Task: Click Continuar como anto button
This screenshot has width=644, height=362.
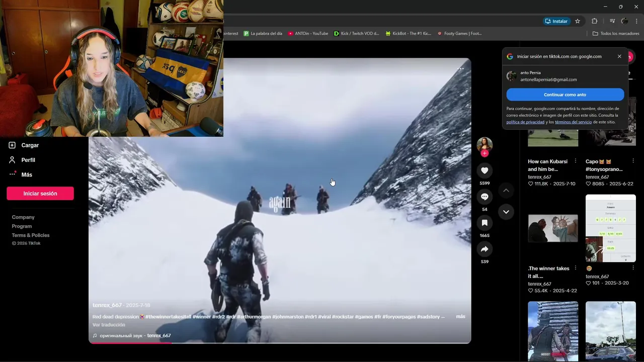Action: [x=565, y=95]
